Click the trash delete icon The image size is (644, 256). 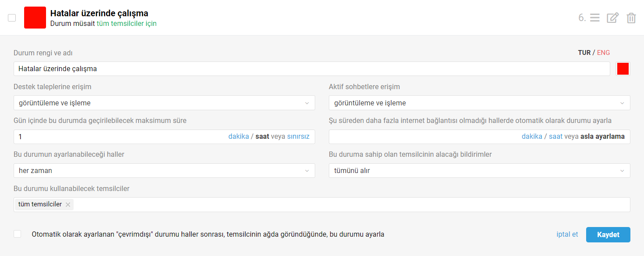tap(631, 18)
